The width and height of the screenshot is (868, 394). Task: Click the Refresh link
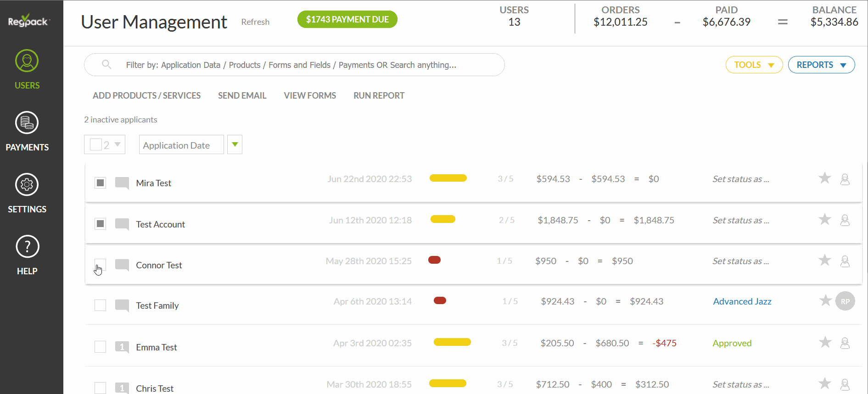tap(255, 22)
